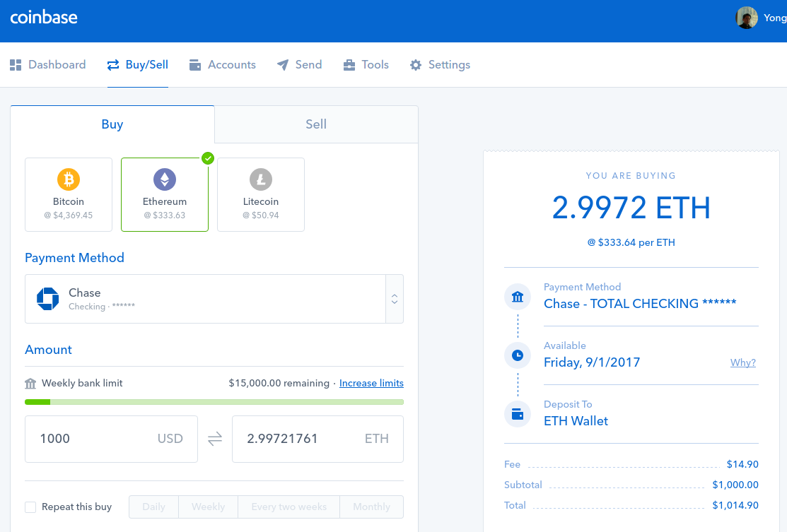787x532 pixels.
Task: Click the @ $333.64 per ETH rate
Action: point(631,242)
